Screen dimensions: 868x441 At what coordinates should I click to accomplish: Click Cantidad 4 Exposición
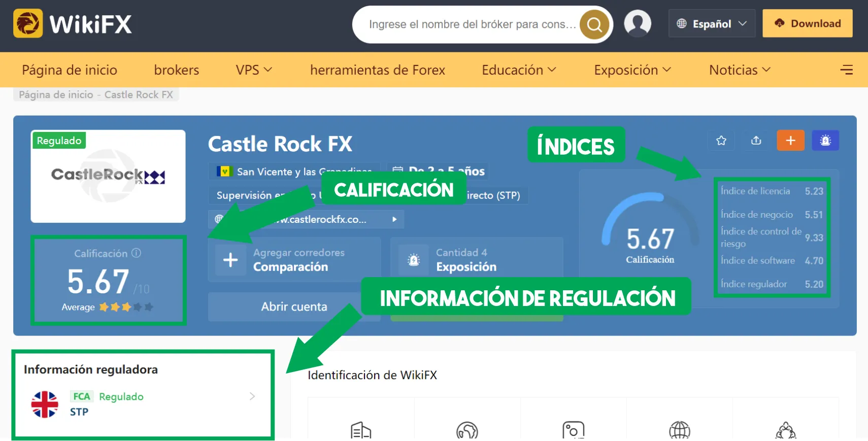(x=477, y=260)
